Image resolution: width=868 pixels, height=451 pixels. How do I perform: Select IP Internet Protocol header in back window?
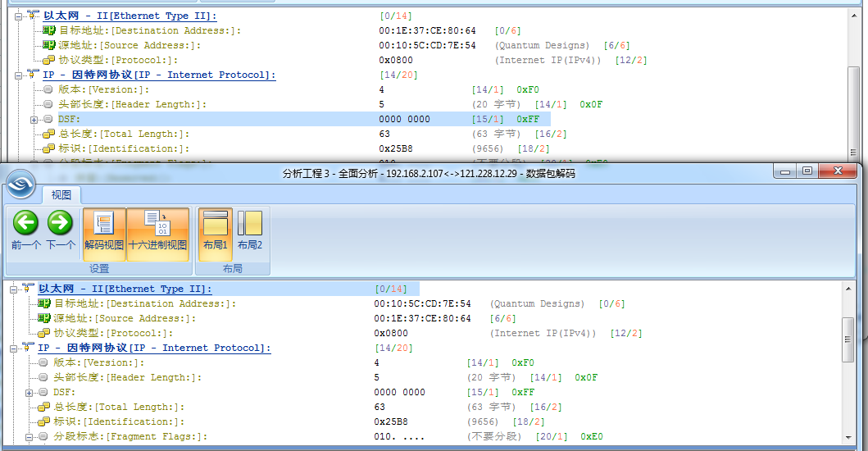click(x=160, y=75)
